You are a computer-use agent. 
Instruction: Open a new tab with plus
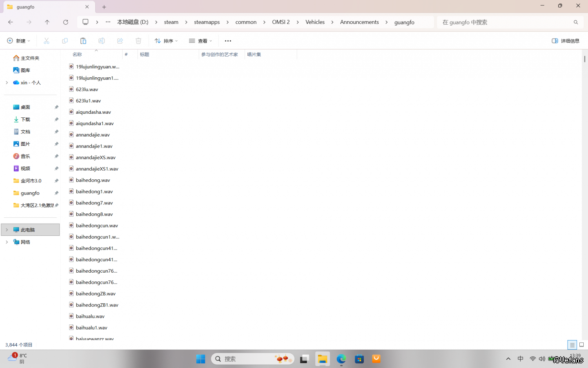tap(104, 7)
